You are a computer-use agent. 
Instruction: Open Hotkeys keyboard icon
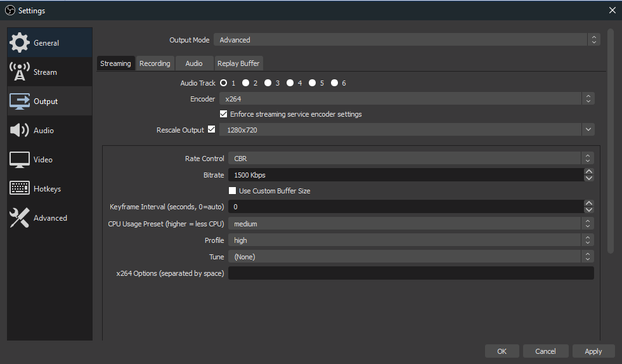[x=20, y=188]
